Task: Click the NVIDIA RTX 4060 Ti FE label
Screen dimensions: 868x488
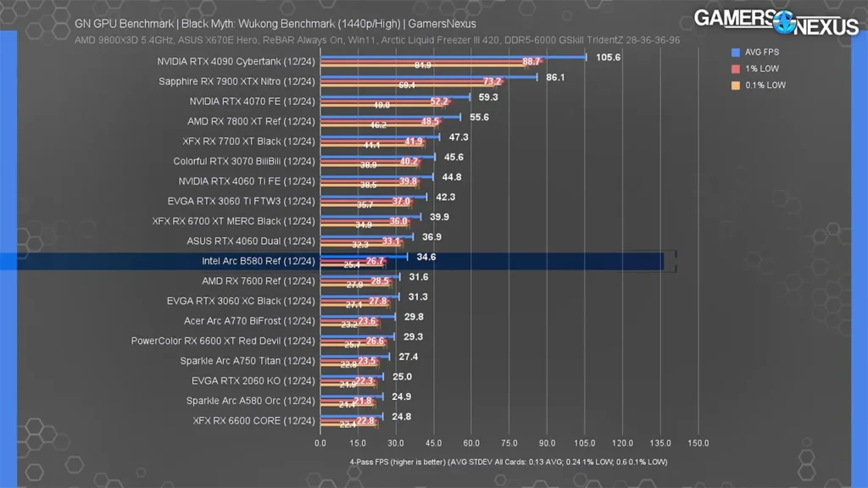Action: pyautogui.click(x=247, y=181)
